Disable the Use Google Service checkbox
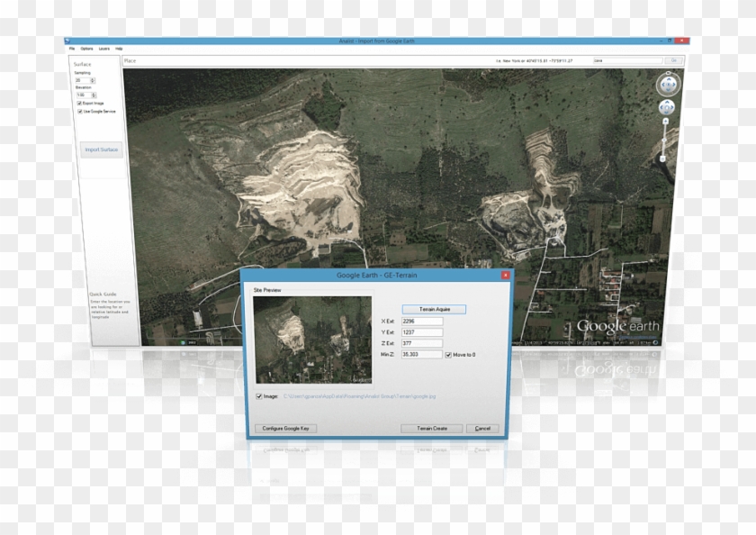Screen dimensions: 756x535 pos(80,112)
